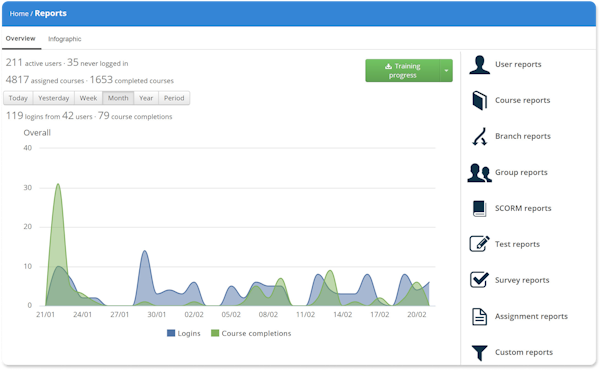Open Branch reports link
The width and height of the screenshot is (600, 370).
pyautogui.click(x=523, y=136)
